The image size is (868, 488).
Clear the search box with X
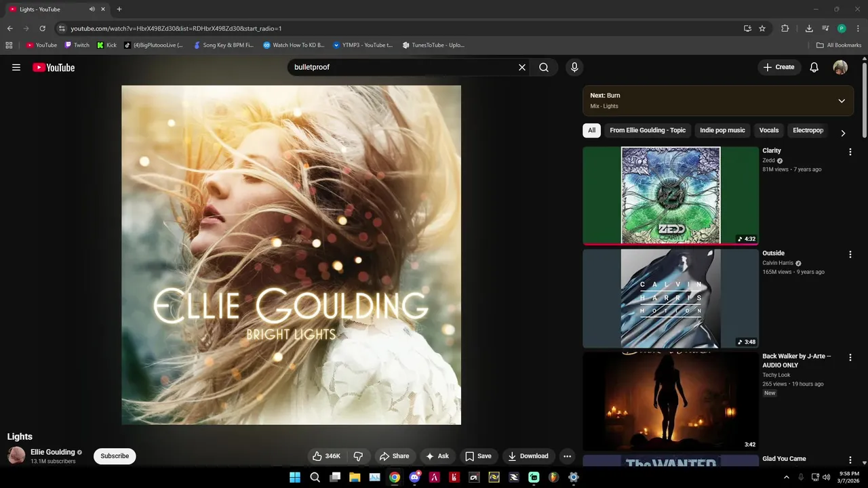(522, 67)
